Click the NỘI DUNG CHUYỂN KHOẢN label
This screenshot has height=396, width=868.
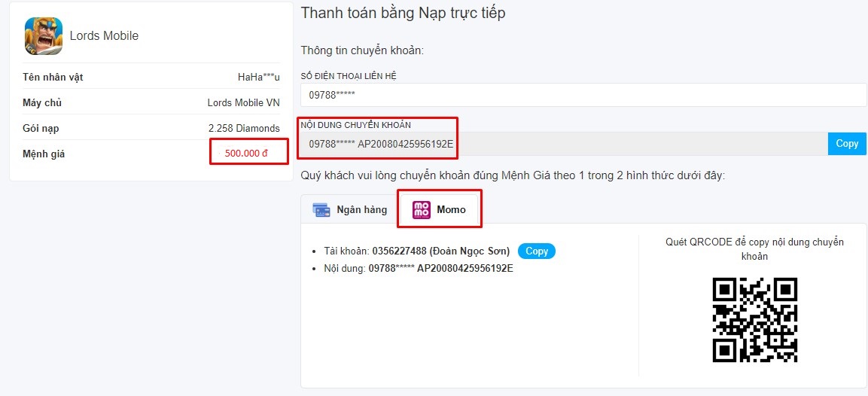(356, 125)
